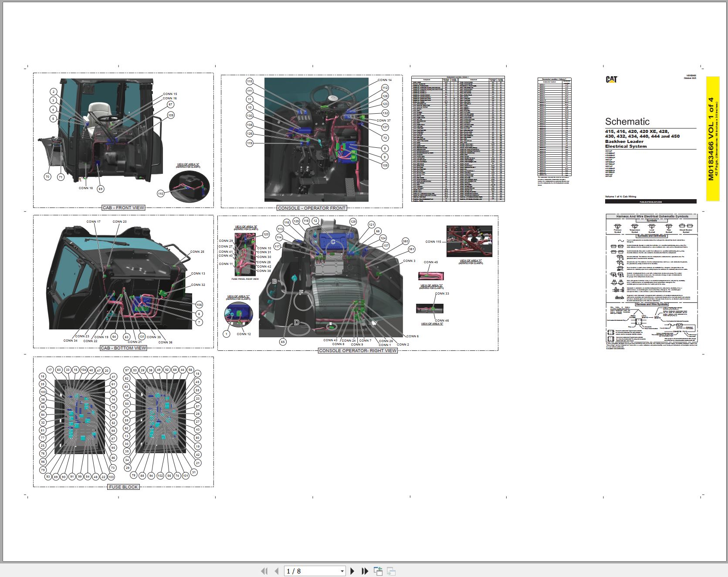The width and height of the screenshot is (728, 577).
Task: Click the 'CONN 115' label beside area F view
Action: click(x=433, y=242)
